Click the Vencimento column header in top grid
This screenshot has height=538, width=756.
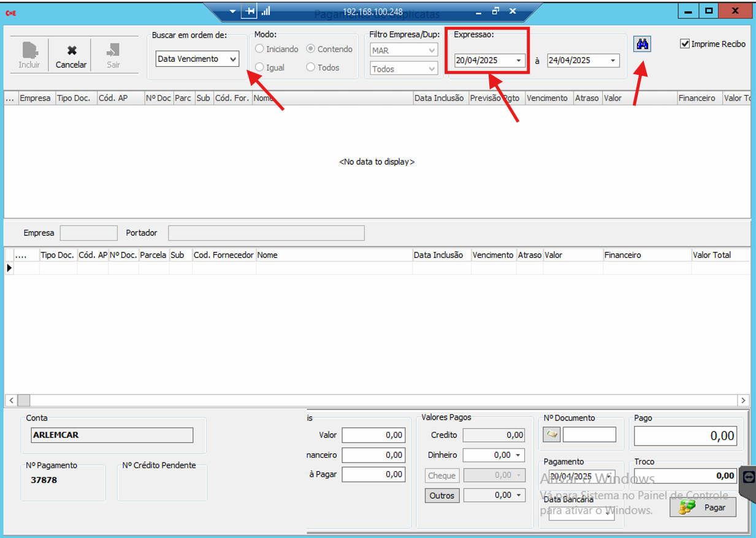point(547,98)
